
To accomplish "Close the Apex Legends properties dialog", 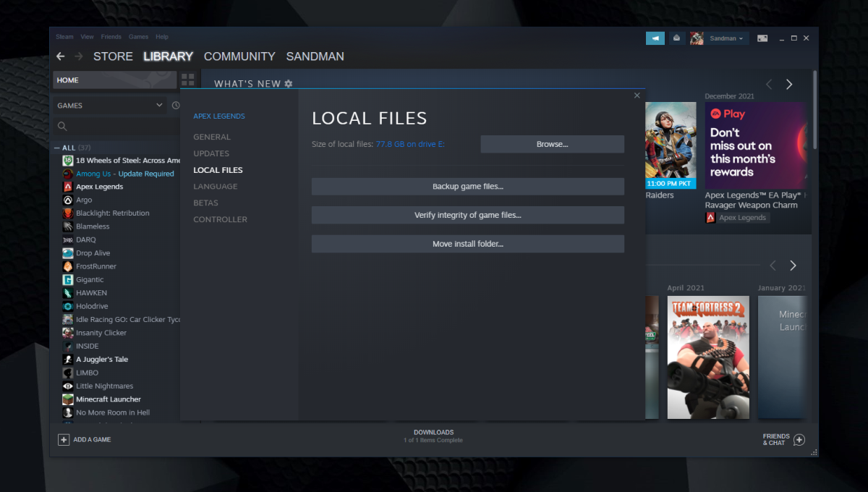I will (637, 96).
